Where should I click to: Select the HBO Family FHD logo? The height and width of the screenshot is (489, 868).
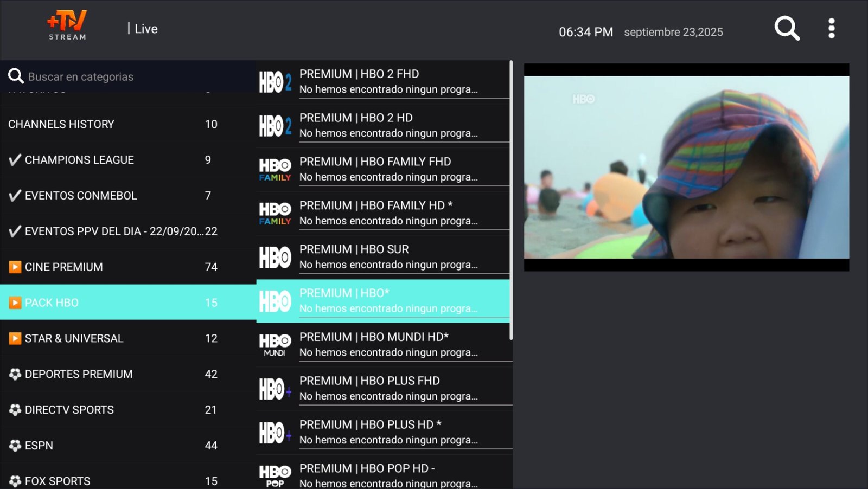(x=275, y=170)
